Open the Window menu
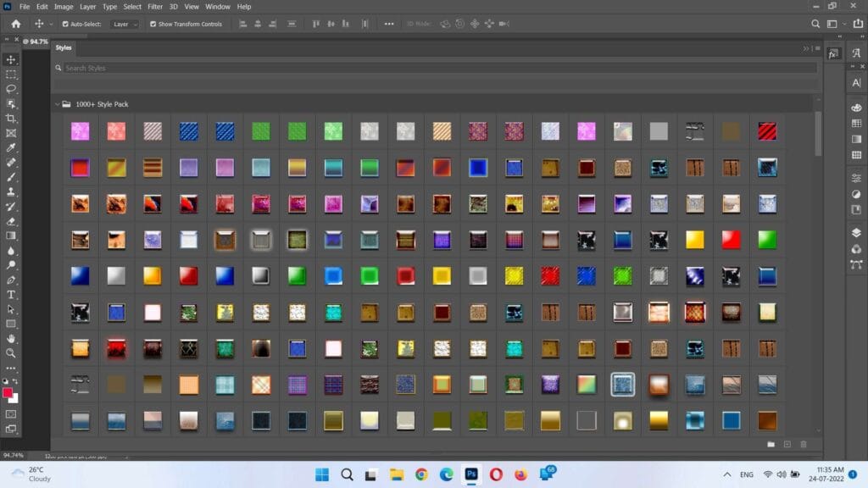This screenshot has width=868, height=488. coord(218,7)
